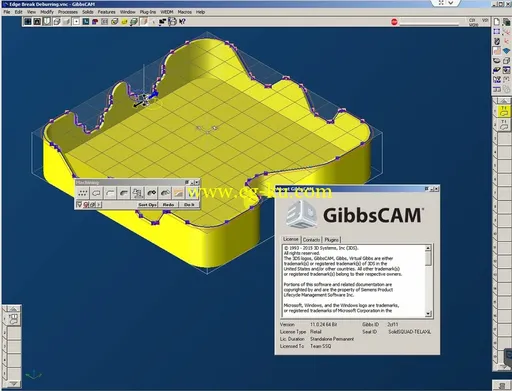The width and height of the screenshot is (512, 391).
Task: Open the Window menu
Action: [127, 12]
